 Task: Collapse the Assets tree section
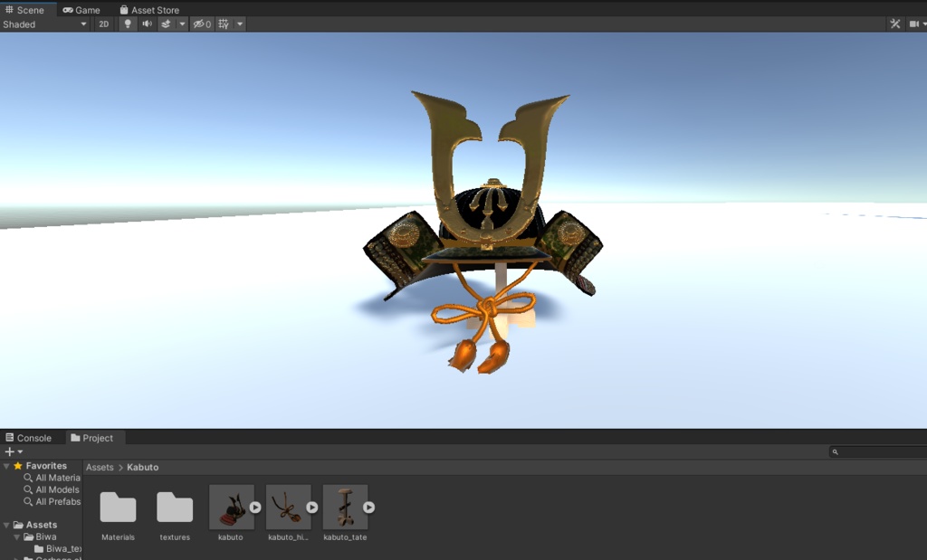pos(6,525)
